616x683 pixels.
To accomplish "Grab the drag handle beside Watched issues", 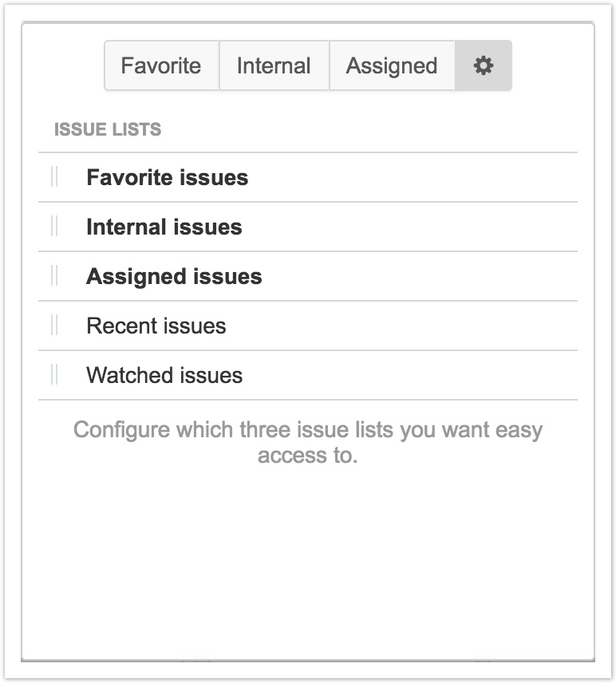I will [54, 375].
